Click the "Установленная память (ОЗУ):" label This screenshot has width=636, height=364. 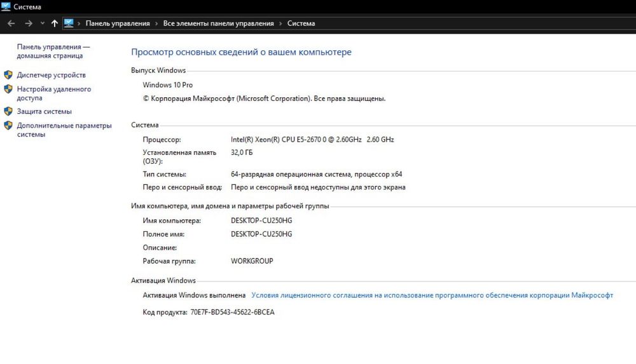coord(179,157)
